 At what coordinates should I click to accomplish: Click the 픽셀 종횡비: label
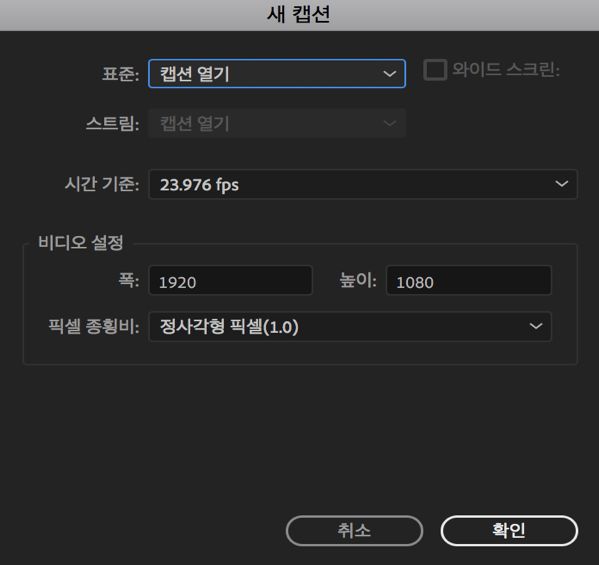point(94,327)
